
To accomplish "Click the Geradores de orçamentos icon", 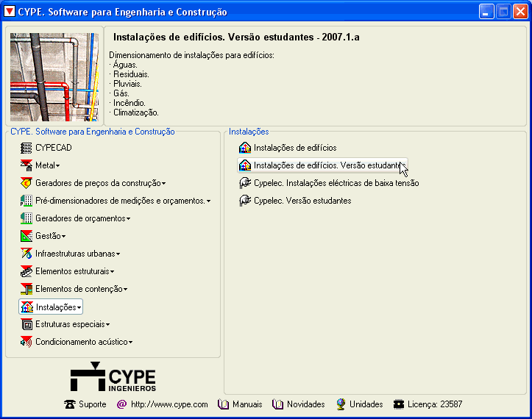I will (26, 218).
